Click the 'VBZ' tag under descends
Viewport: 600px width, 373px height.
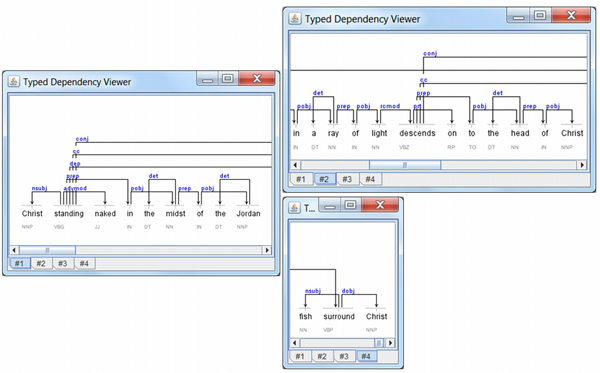pos(404,147)
